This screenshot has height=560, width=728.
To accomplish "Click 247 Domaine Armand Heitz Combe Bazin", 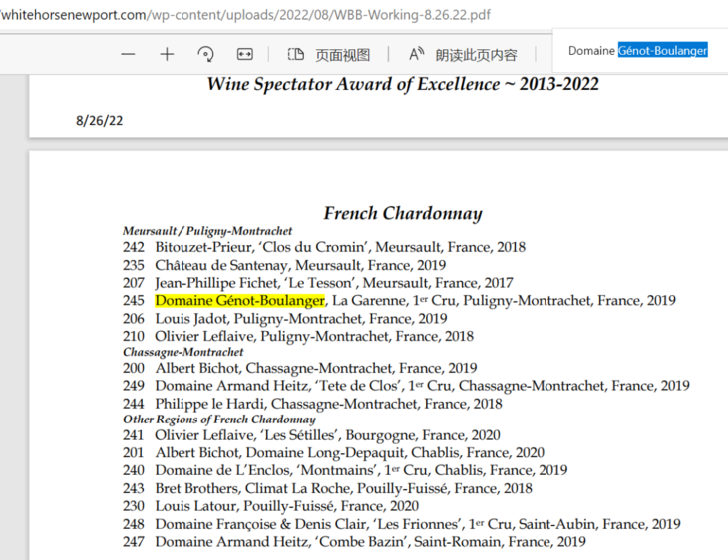I will coord(354,541).
